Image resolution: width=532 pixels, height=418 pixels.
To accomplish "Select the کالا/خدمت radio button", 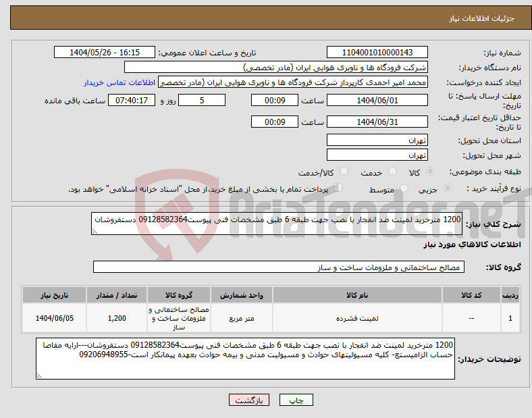I will click(344, 172).
